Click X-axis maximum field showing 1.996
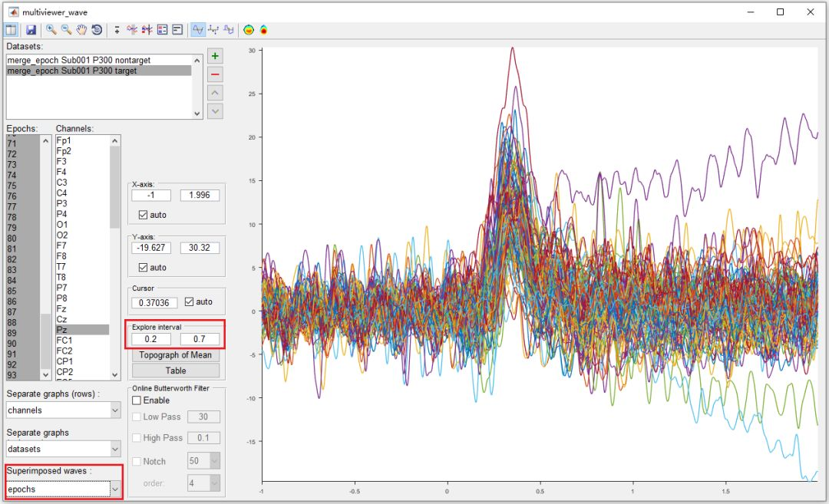 (x=200, y=195)
